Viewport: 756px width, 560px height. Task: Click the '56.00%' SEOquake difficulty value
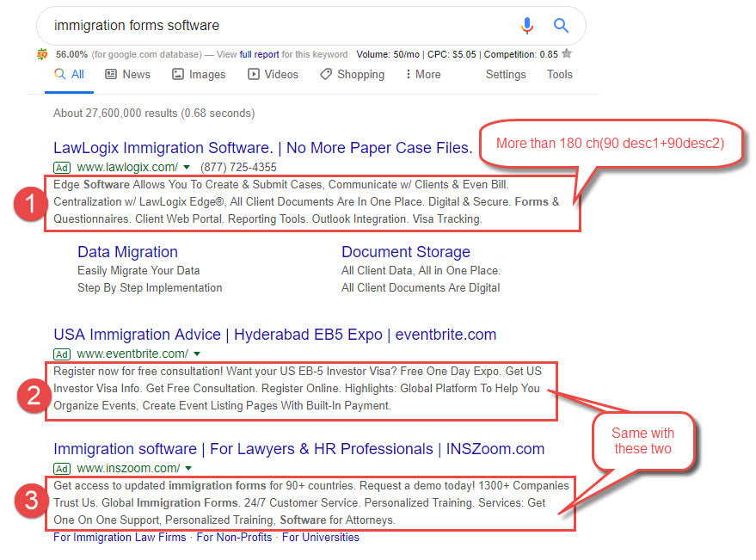point(72,54)
